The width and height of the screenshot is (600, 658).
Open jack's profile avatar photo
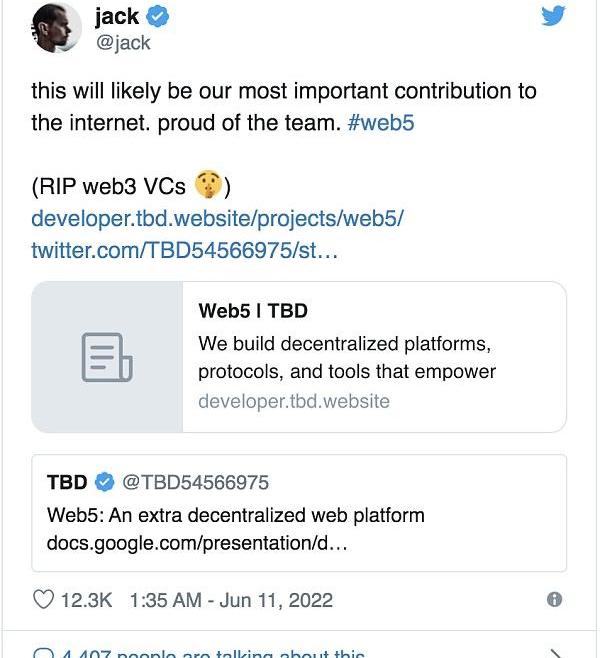point(56,28)
